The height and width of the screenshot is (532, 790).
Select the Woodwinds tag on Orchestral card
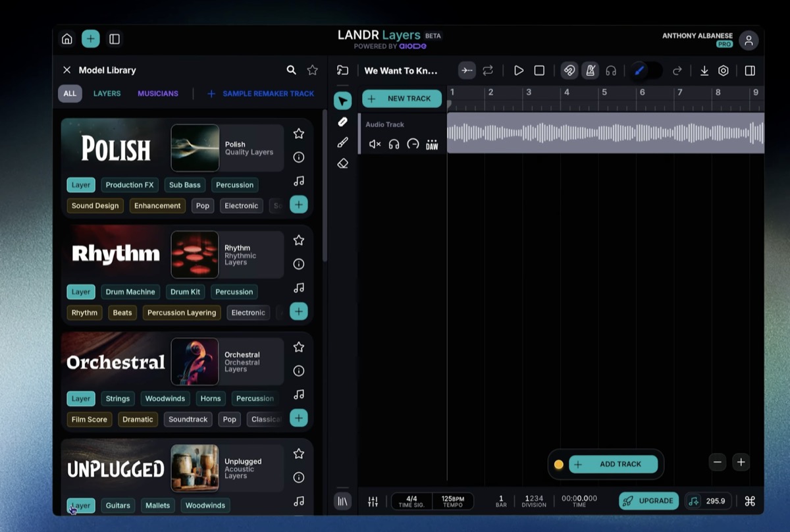tap(165, 398)
